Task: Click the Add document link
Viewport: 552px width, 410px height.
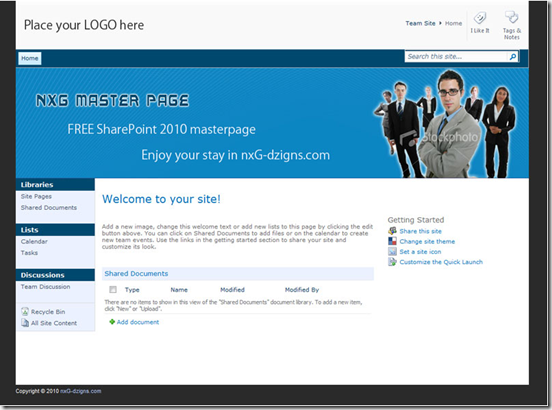Action: pyautogui.click(x=138, y=322)
